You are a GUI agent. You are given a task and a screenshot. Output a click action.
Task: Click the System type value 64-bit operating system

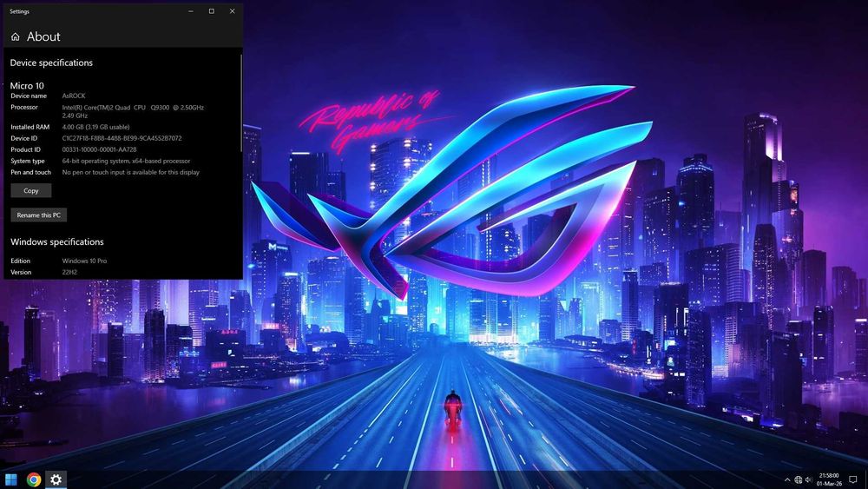126,162
